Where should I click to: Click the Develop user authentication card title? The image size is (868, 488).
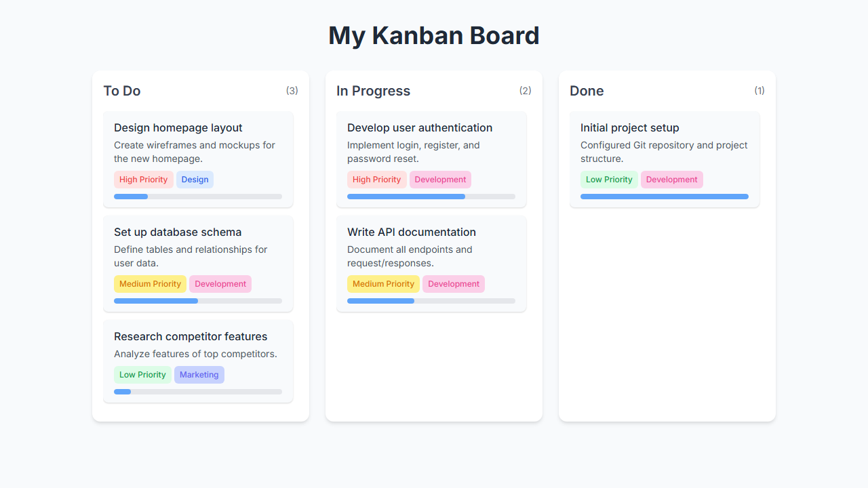[420, 128]
